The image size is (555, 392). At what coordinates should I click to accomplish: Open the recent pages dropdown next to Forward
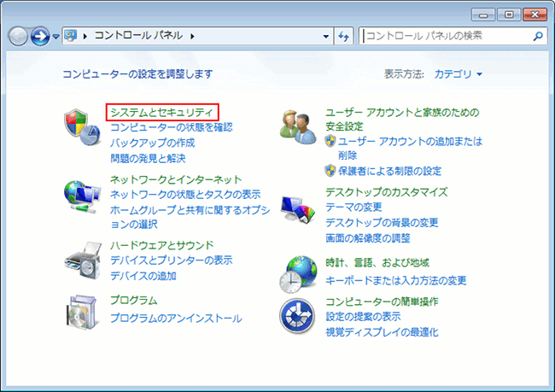(56, 37)
